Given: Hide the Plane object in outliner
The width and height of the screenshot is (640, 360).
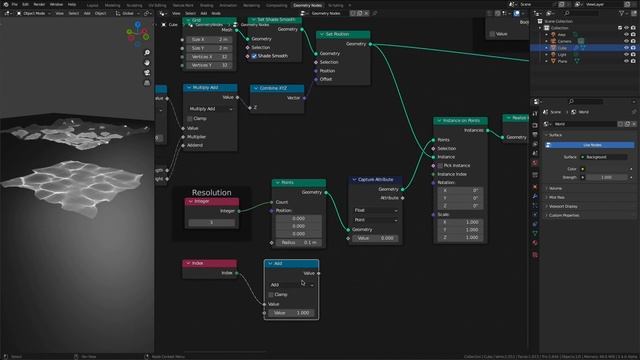Looking at the screenshot, I should tap(626, 61).
